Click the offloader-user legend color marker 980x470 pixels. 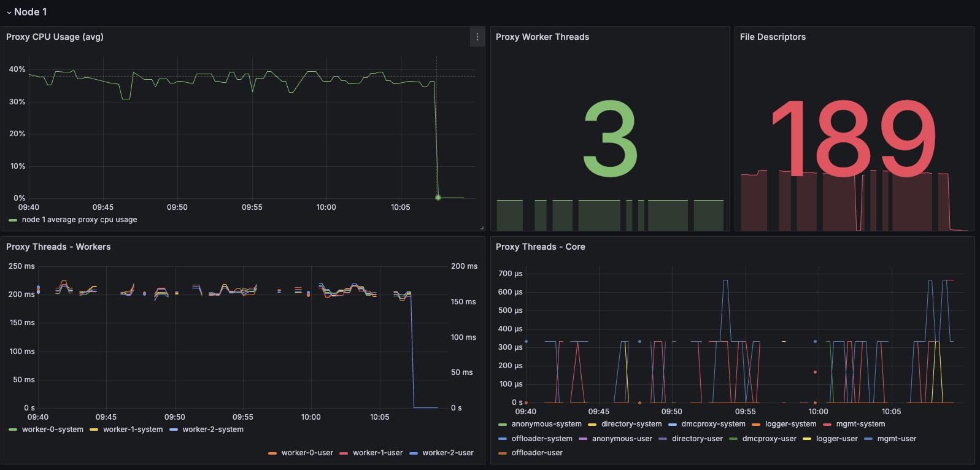[x=503, y=453]
